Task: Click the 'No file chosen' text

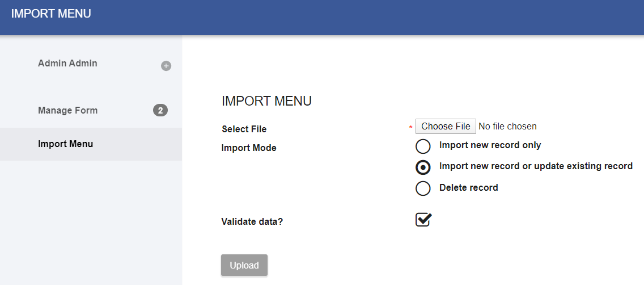Action: [507, 127]
